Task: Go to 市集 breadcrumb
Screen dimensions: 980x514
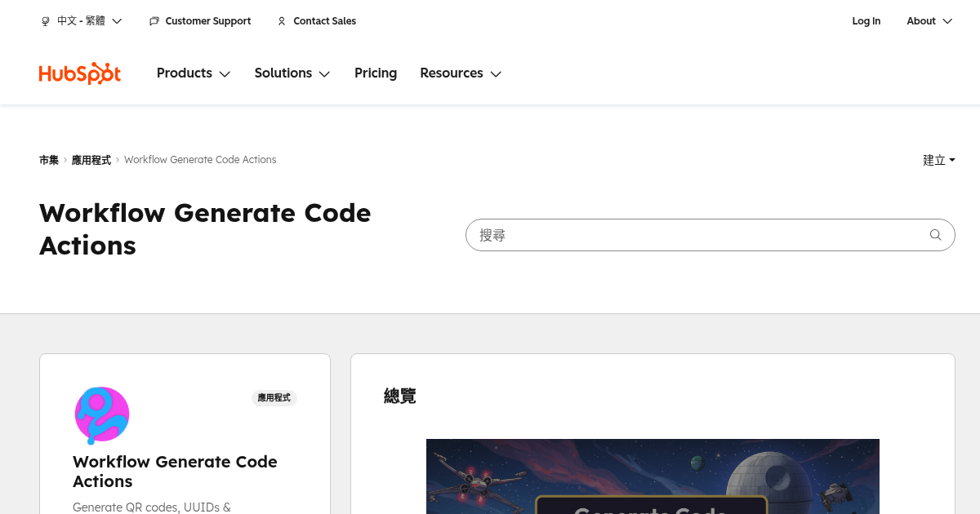Action: tap(49, 160)
